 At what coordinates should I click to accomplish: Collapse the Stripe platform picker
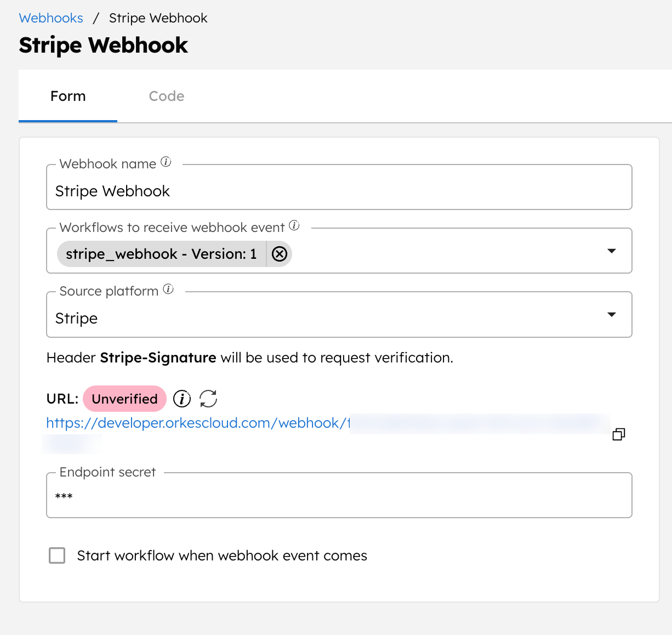pos(612,315)
